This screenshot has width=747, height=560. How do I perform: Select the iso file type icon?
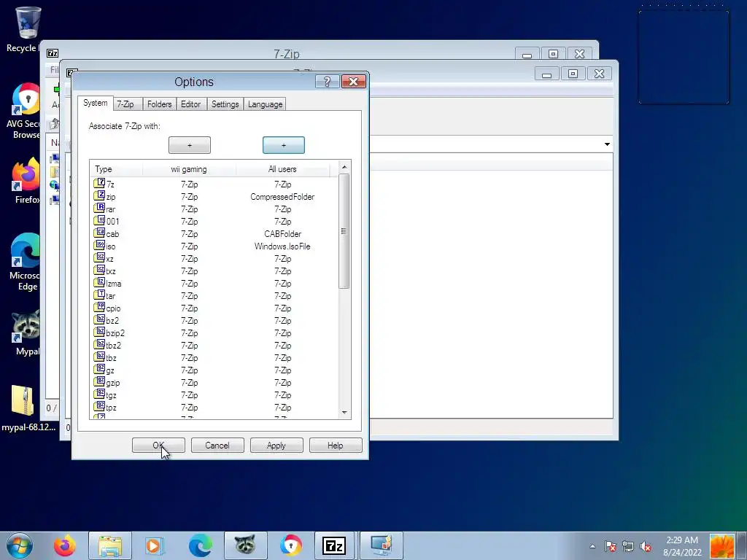tap(99, 245)
